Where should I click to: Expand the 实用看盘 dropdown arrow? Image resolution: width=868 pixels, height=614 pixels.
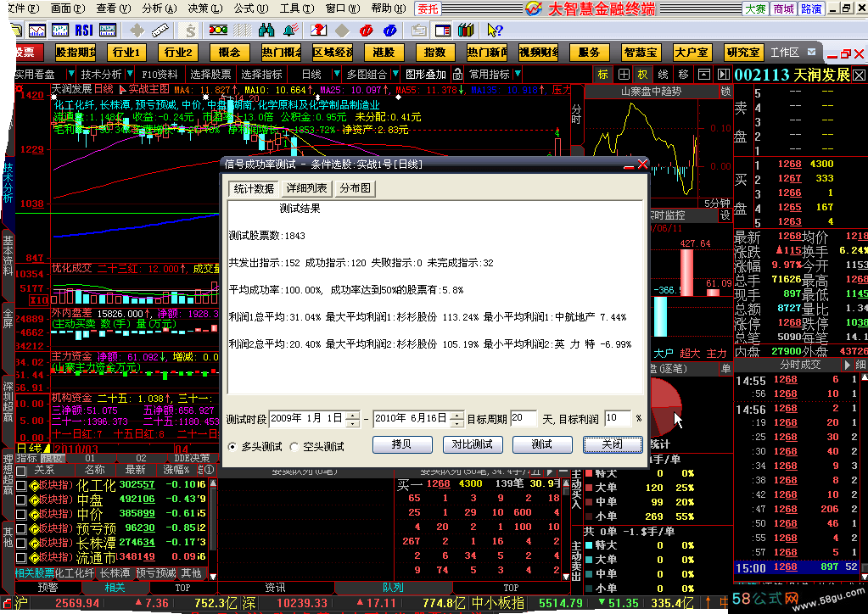(70, 74)
